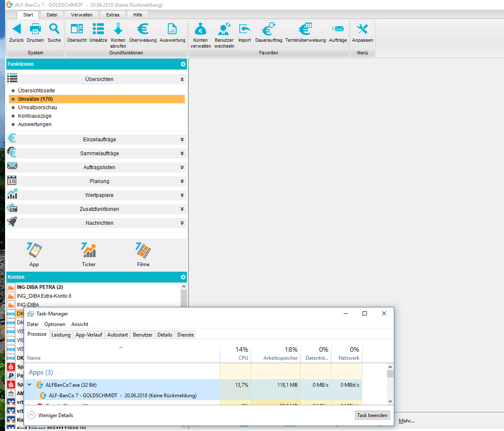Click Task-Manager process list scroll down arrow
The height and width of the screenshot is (431, 504).
(390, 401)
